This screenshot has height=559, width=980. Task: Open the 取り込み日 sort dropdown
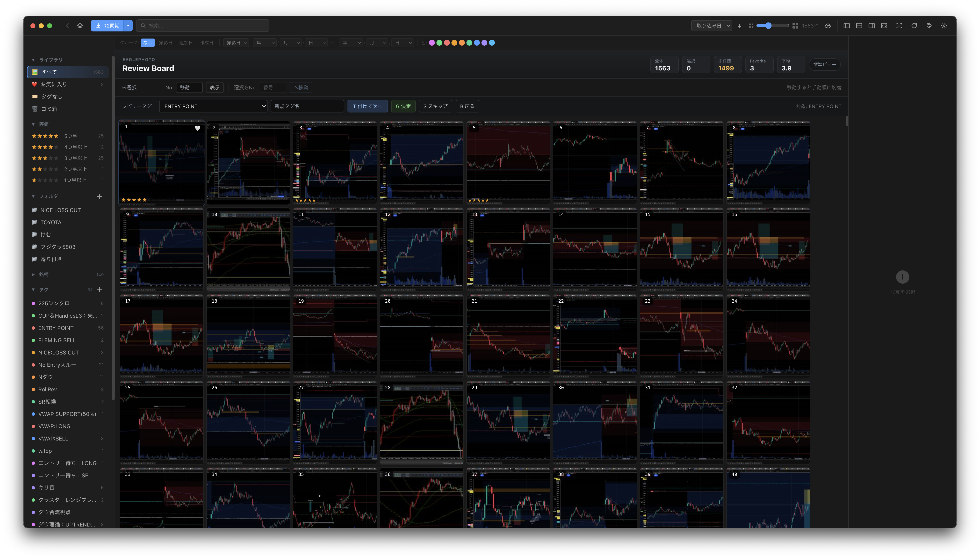point(711,26)
